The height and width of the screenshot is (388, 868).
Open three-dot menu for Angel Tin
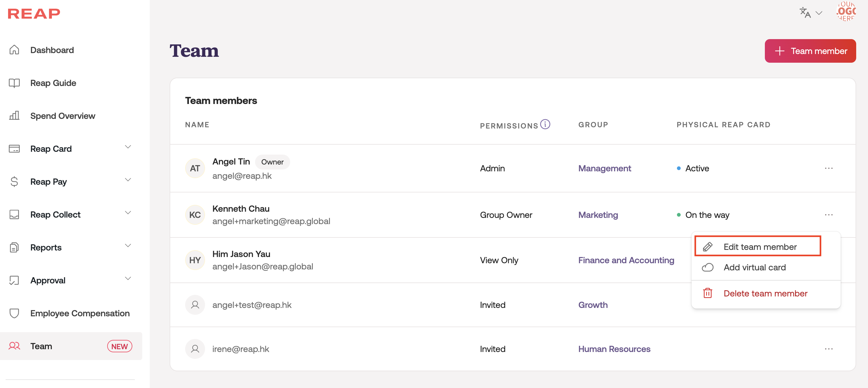coord(829,168)
